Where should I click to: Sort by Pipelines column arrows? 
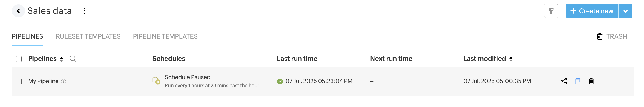click(62, 59)
